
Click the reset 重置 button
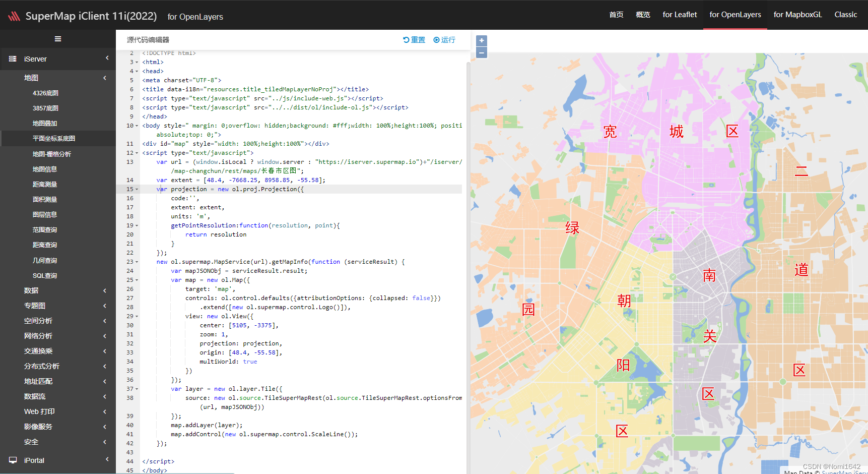(x=414, y=40)
